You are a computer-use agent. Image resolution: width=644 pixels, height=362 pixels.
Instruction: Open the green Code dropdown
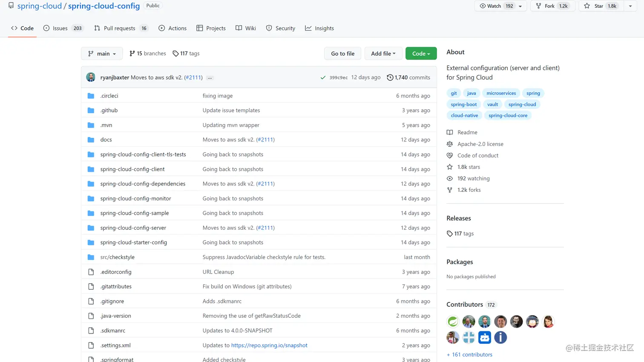coord(421,54)
